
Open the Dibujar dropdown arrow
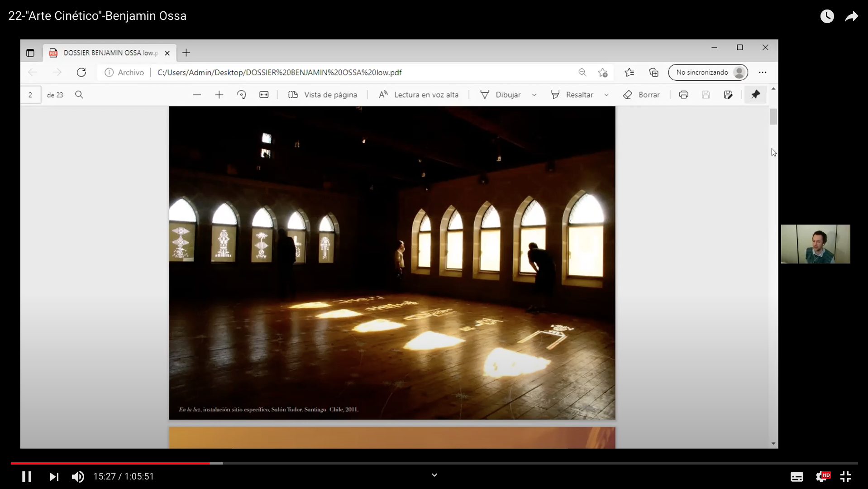534,95
